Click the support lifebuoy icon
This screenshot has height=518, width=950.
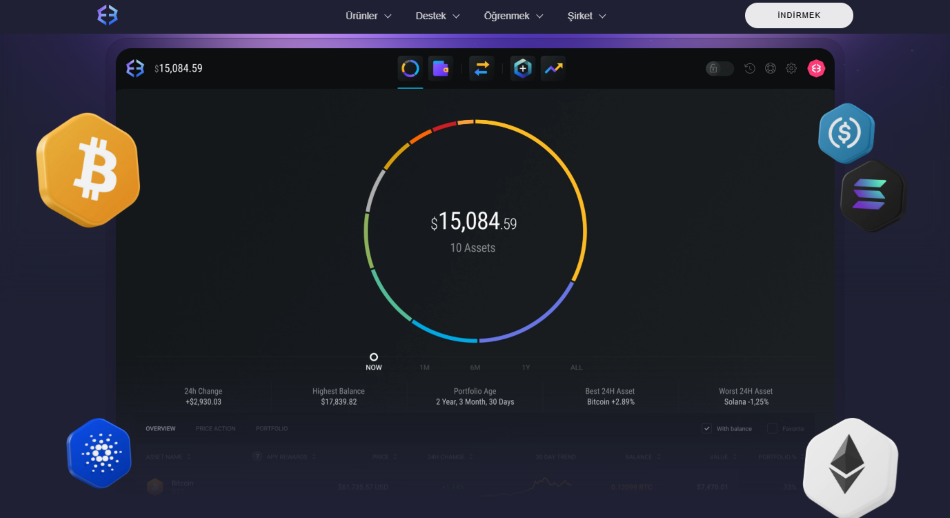pos(770,68)
